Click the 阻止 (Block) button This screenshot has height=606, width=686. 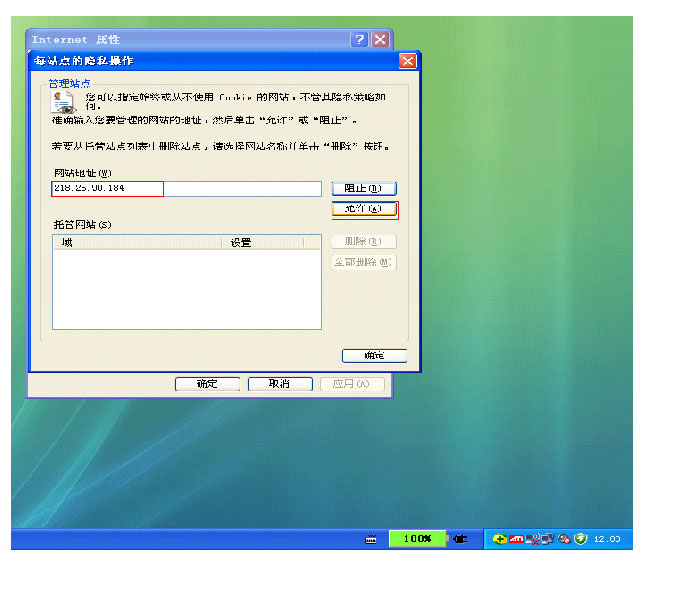363,188
